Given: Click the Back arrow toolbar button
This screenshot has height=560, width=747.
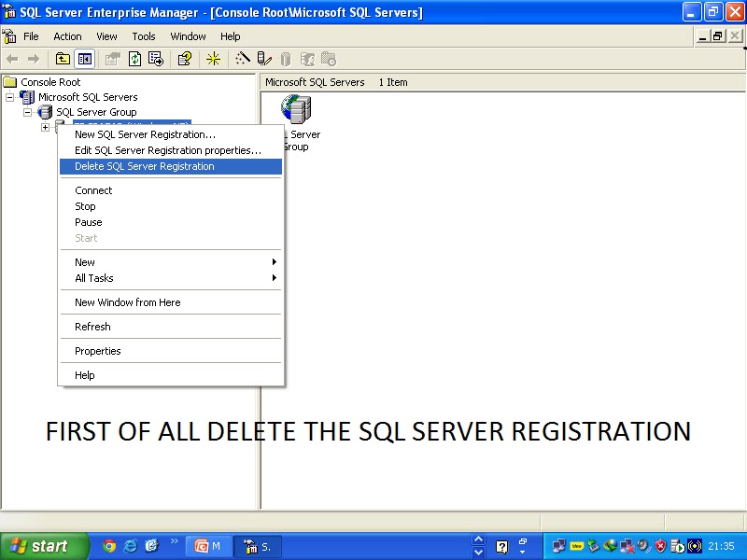Looking at the screenshot, I should click(12, 59).
